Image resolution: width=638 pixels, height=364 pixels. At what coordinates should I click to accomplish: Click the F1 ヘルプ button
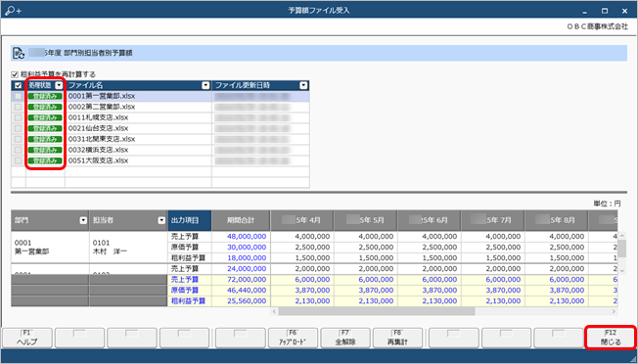27,338
